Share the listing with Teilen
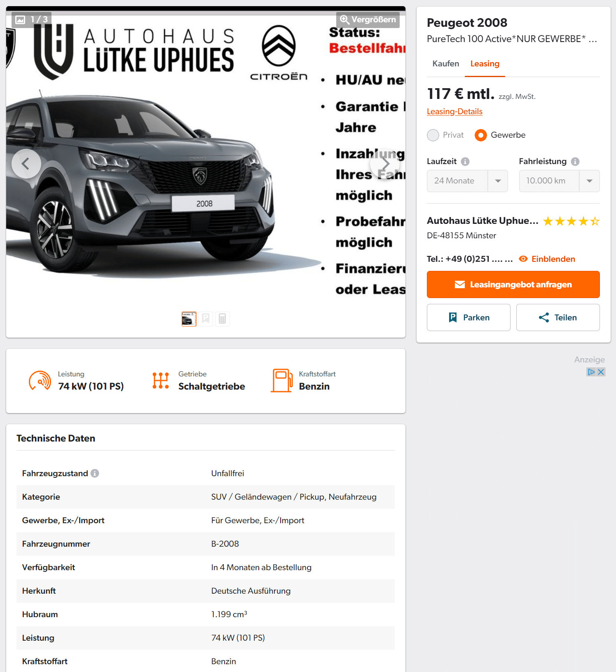616x672 pixels. (558, 317)
